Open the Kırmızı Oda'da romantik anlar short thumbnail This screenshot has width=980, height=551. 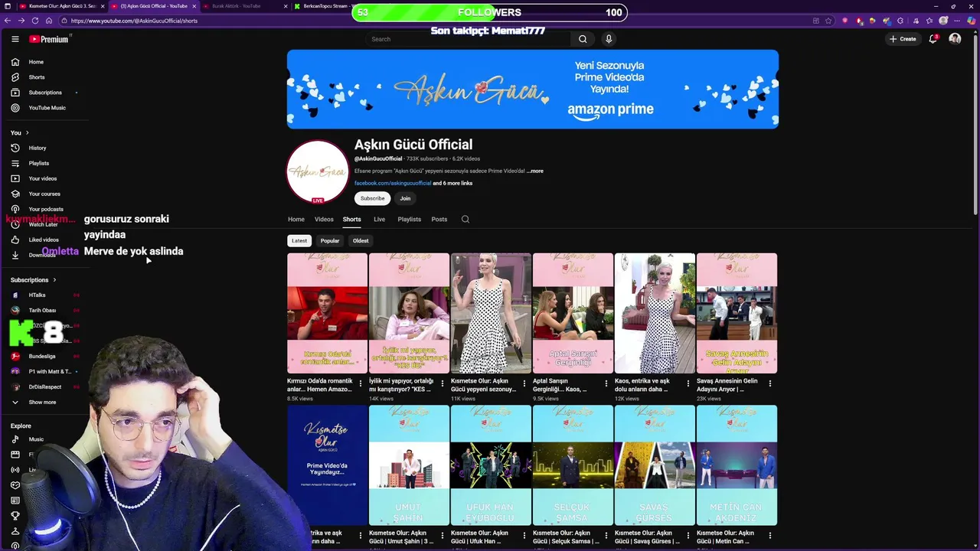coord(327,313)
